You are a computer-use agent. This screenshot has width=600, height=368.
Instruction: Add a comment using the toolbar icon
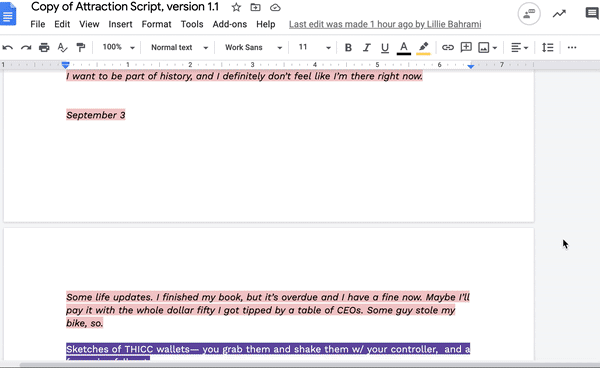pyautogui.click(x=466, y=47)
